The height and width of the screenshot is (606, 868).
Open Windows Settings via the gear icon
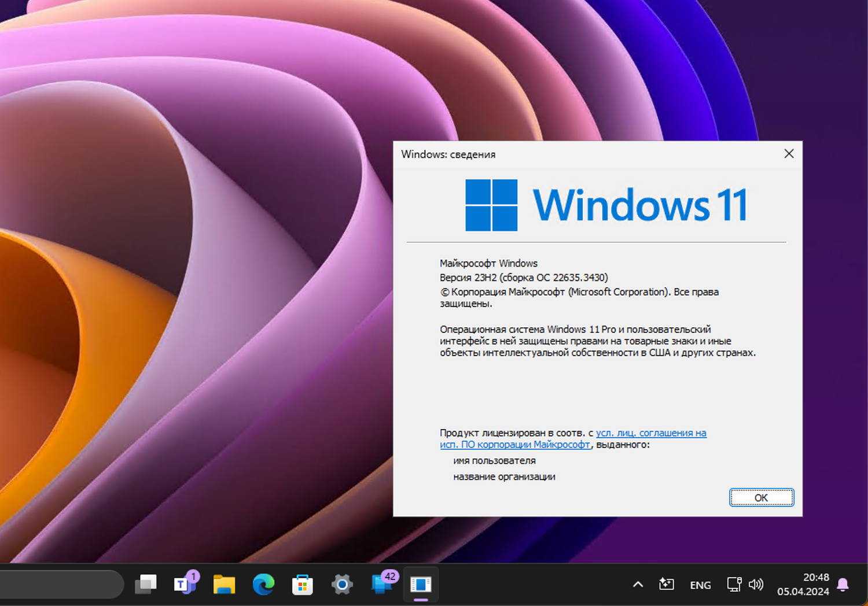click(x=342, y=585)
